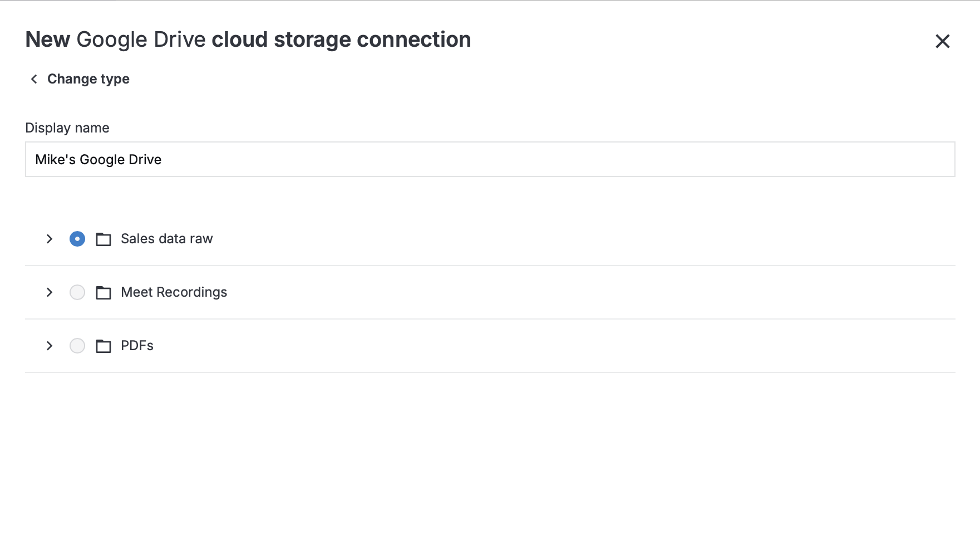
Task: Click the Google Drive text in the heading
Action: coord(141,40)
